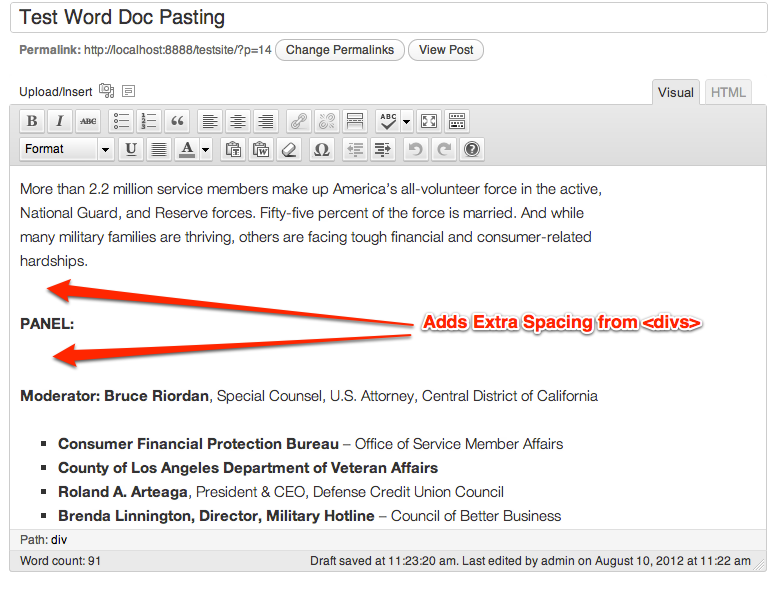Insert custom character omega symbol
This screenshot has height=593, width=780.
click(x=322, y=149)
